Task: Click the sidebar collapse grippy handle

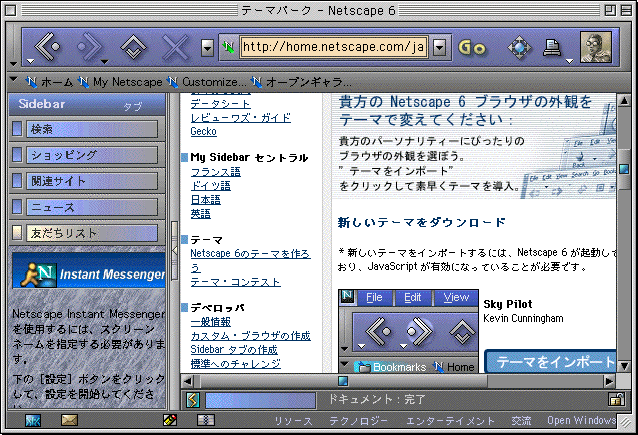Action: 175,251
